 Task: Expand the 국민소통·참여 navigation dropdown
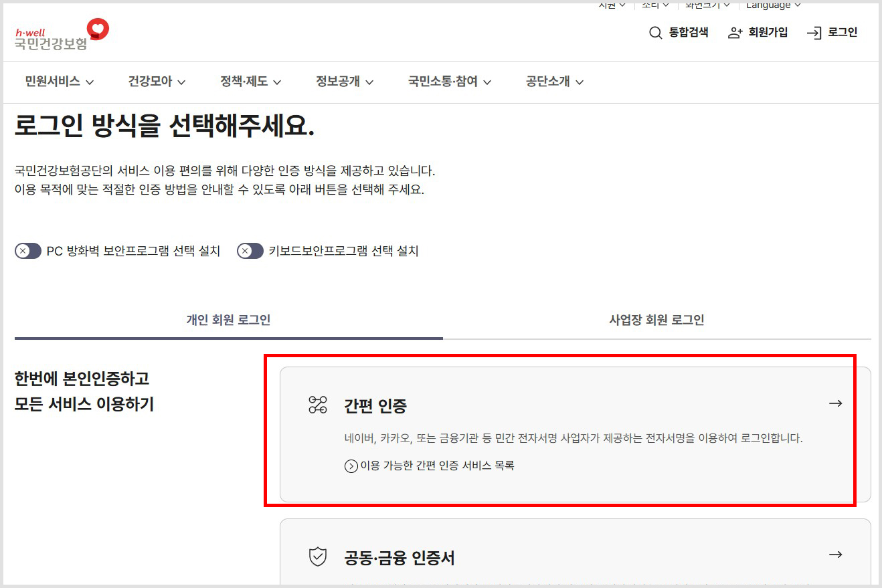pos(448,82)
